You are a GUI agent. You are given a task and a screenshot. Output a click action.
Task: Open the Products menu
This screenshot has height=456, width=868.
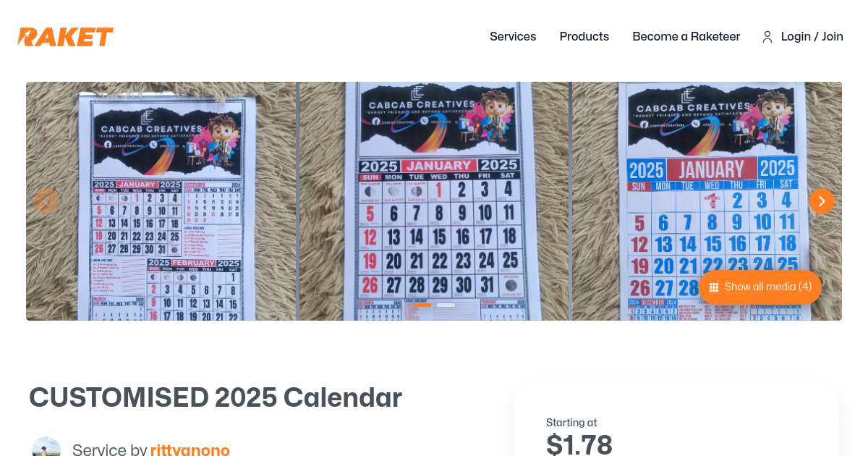click(584, 37)
